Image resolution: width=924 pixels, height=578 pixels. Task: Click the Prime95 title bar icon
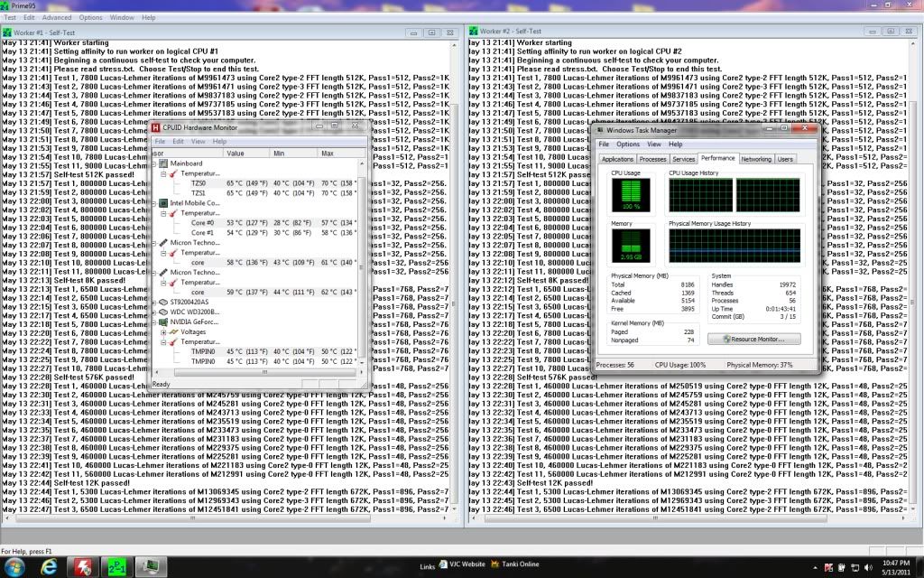click(x=5, y=5)
